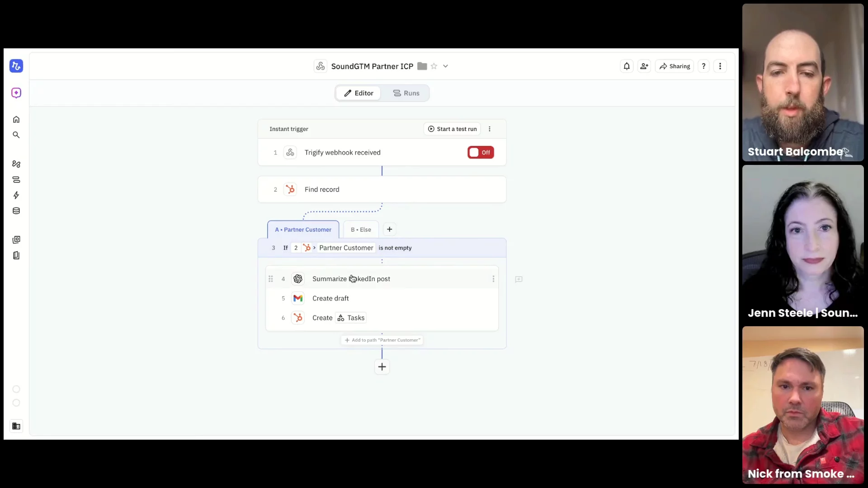Expand the chevron next to workflow title
Screen dimensions: 868x488
click(445, 66)
